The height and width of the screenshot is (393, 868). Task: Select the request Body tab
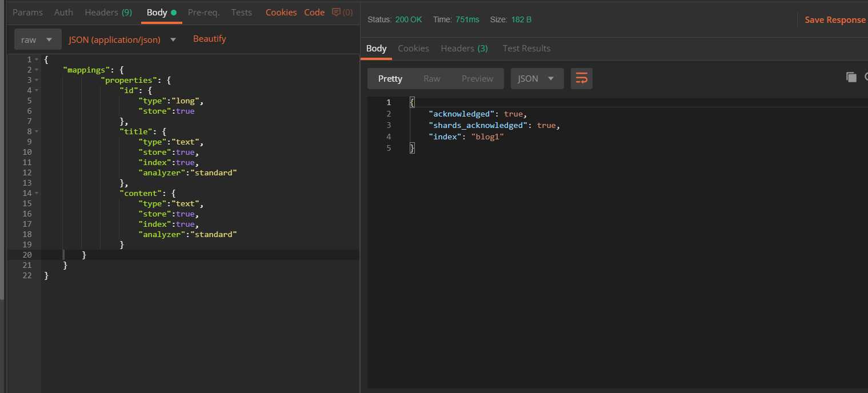[x=162, y=12]
